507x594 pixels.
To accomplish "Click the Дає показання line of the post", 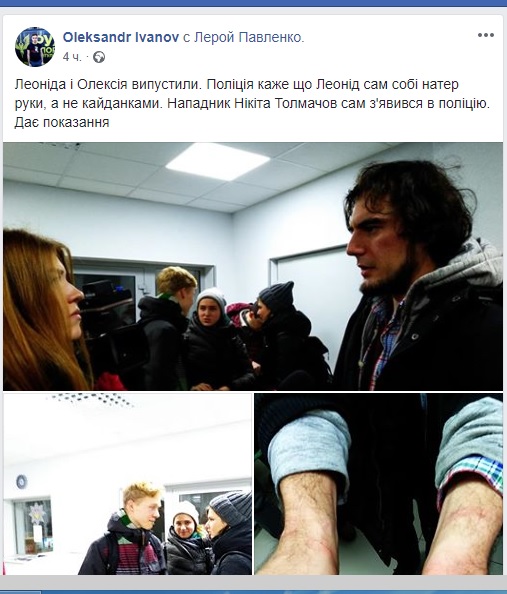I will [62, 122].
